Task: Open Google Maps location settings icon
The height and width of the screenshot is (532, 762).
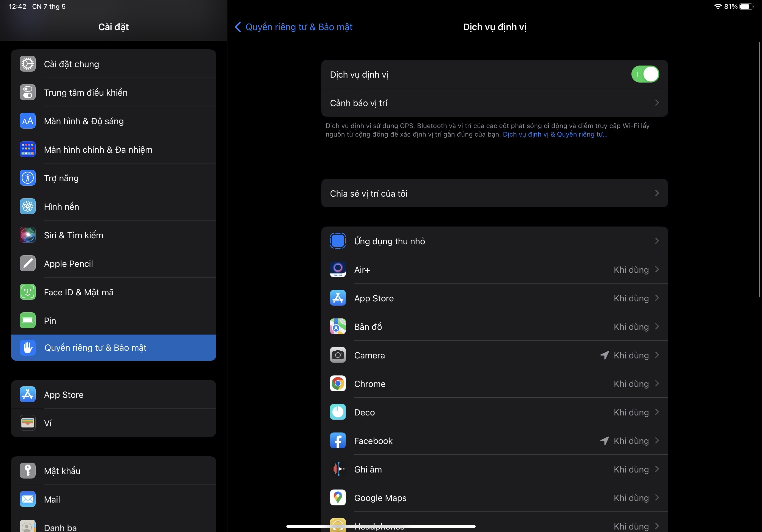Action: coord(337,498)
